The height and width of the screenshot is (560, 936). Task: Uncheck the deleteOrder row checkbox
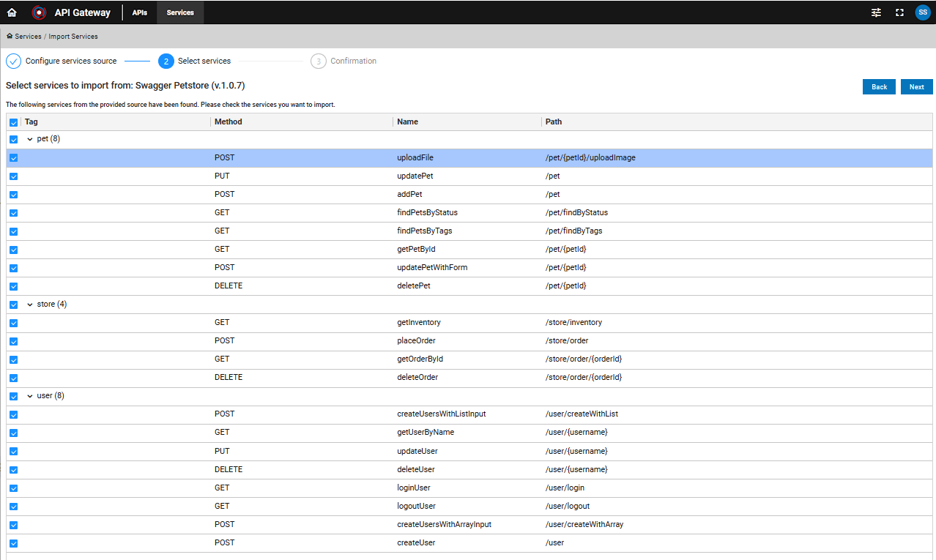coord(13,378)
